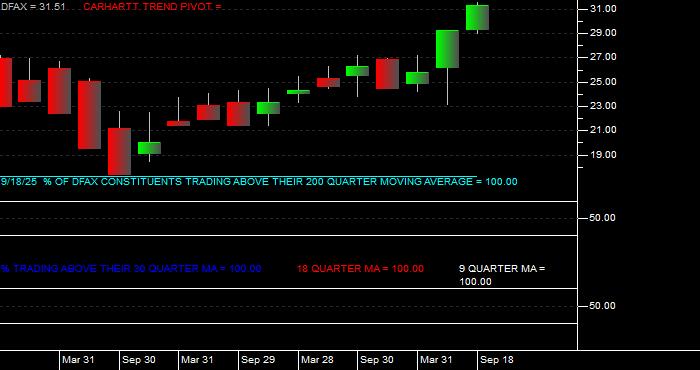The image size is (700, 370).
Task: Click the 23.00 price axis label
Action: point(603,106)
